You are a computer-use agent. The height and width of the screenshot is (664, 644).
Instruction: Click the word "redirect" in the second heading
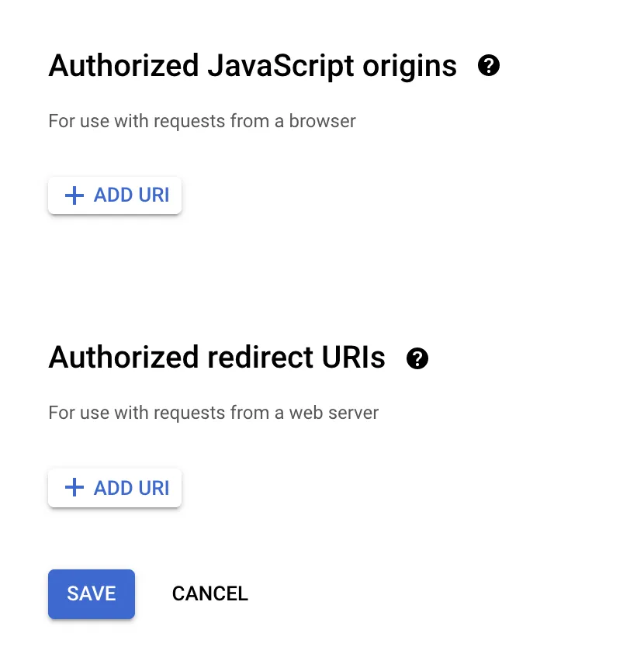coord(253,358)
